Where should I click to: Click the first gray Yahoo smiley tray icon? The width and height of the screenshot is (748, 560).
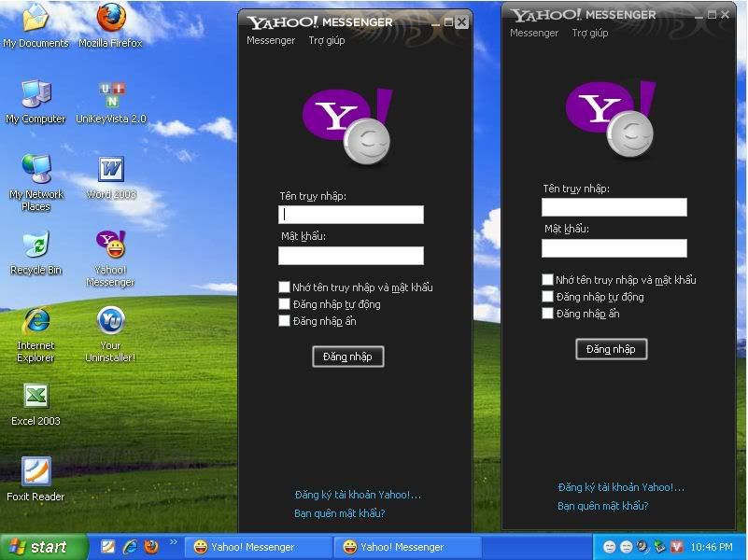(x=609, y=547)
